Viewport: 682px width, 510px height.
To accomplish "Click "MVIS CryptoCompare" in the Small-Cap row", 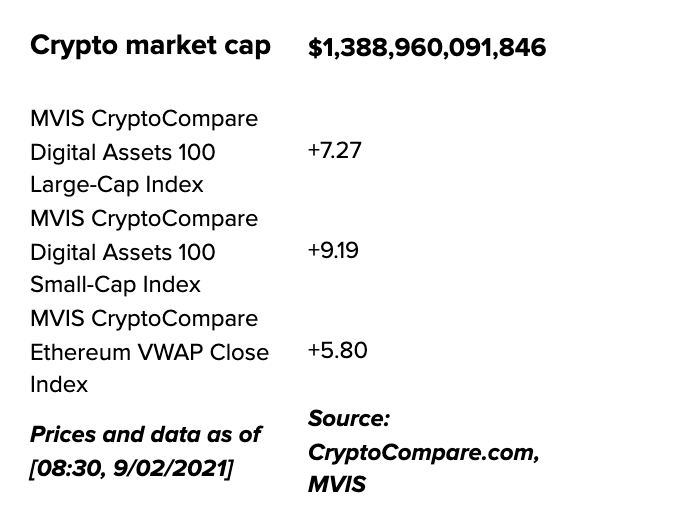I will click(144, 219).
